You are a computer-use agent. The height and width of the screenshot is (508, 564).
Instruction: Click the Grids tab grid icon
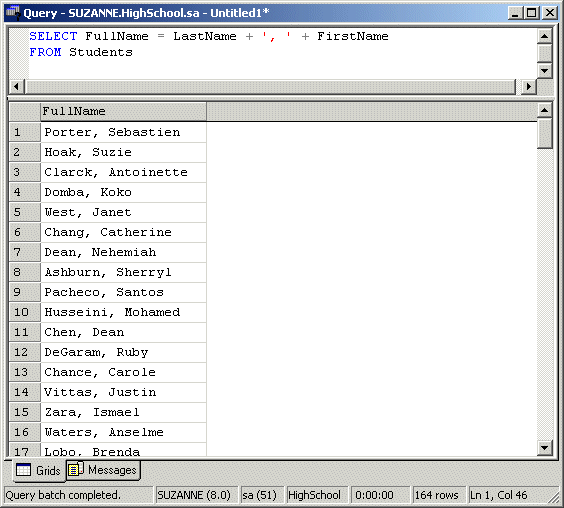pos(23,470)
